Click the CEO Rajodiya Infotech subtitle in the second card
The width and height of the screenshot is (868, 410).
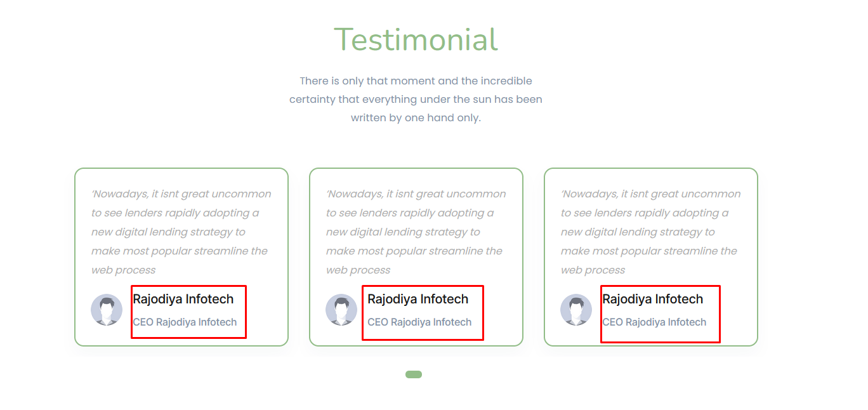(419, 322)
